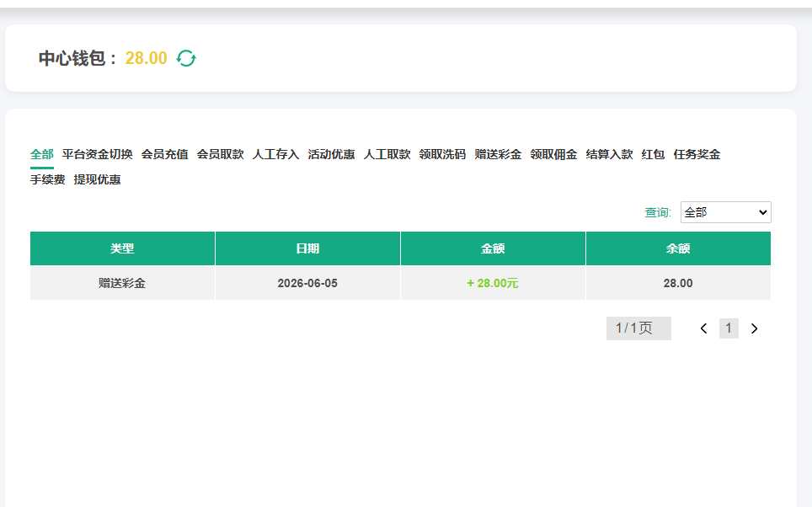812x507 pixels.
Task: Click the 类型 column header
Action: pos(122,248)
